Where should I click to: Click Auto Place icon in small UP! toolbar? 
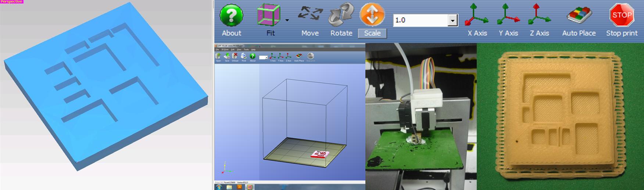[299, 56]
